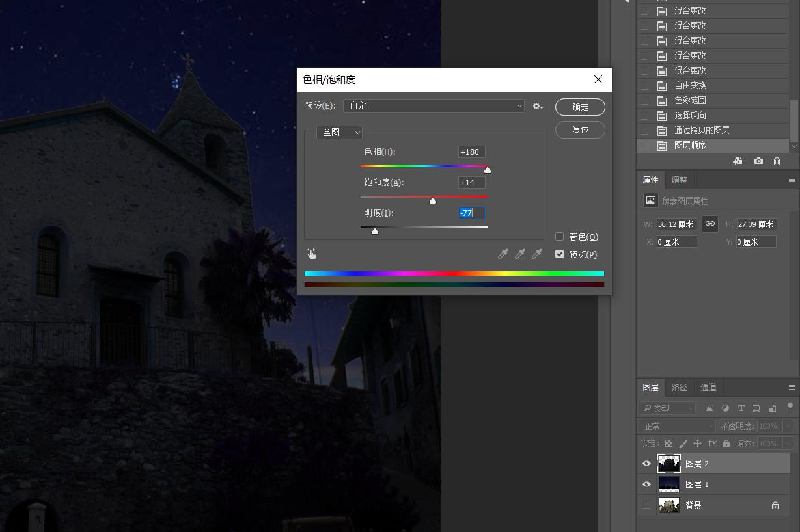
Task: Click the preset options gear icon
Action: 537,106
